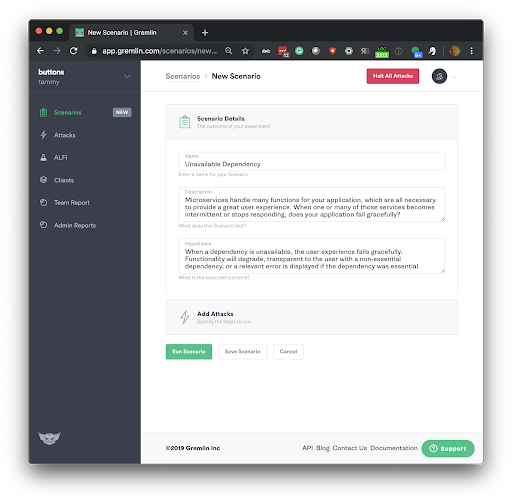Click the red shield extension icon
This screenshot has width=512, height=502.
(332, 51)
